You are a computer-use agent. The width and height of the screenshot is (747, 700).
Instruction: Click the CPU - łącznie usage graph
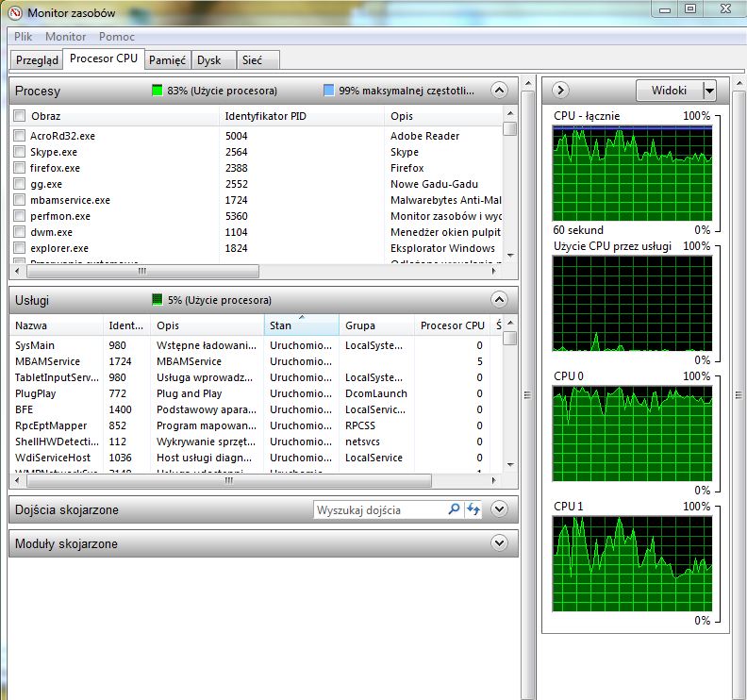(632, 173)
